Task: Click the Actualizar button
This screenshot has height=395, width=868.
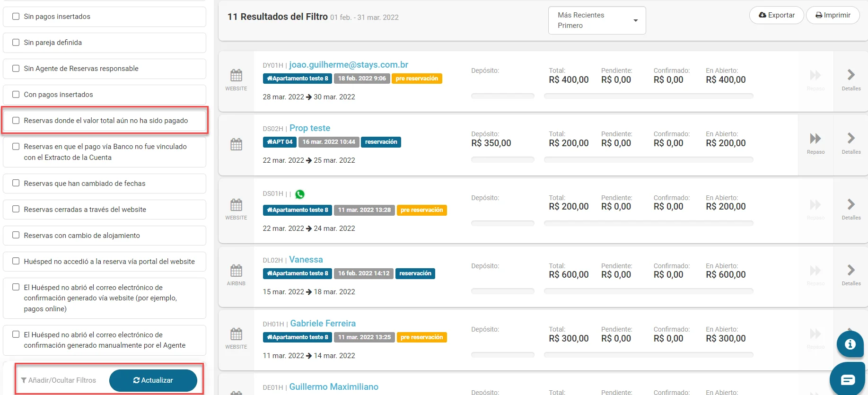Action: [153, 380]
